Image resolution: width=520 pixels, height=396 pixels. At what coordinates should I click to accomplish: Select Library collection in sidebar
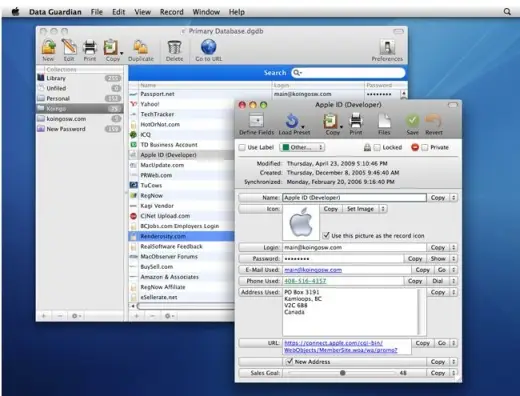tap(79, 78)
